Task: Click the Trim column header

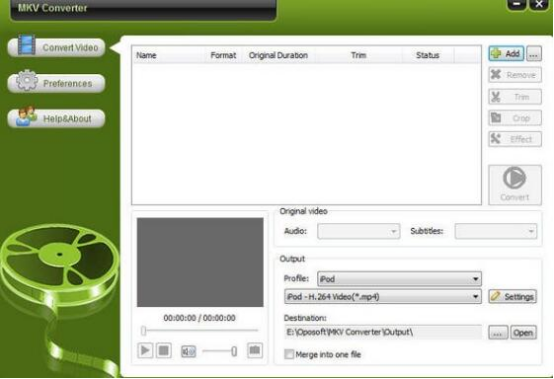Action: [358, 55]
